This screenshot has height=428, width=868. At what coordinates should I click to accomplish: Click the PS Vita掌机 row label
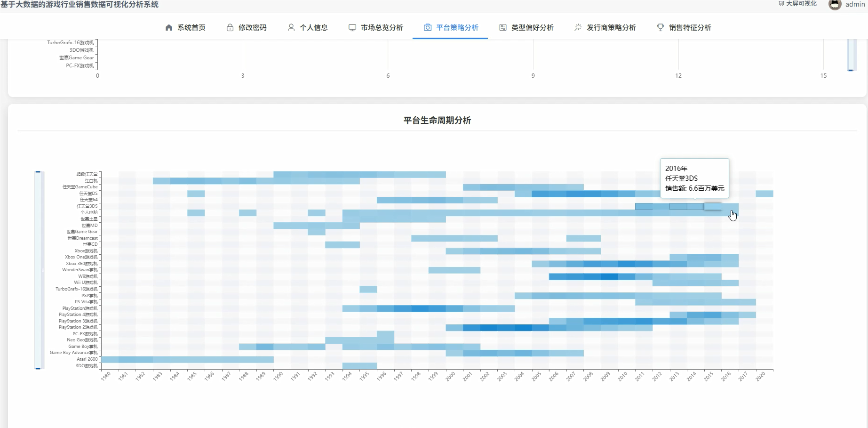(86, 302)
